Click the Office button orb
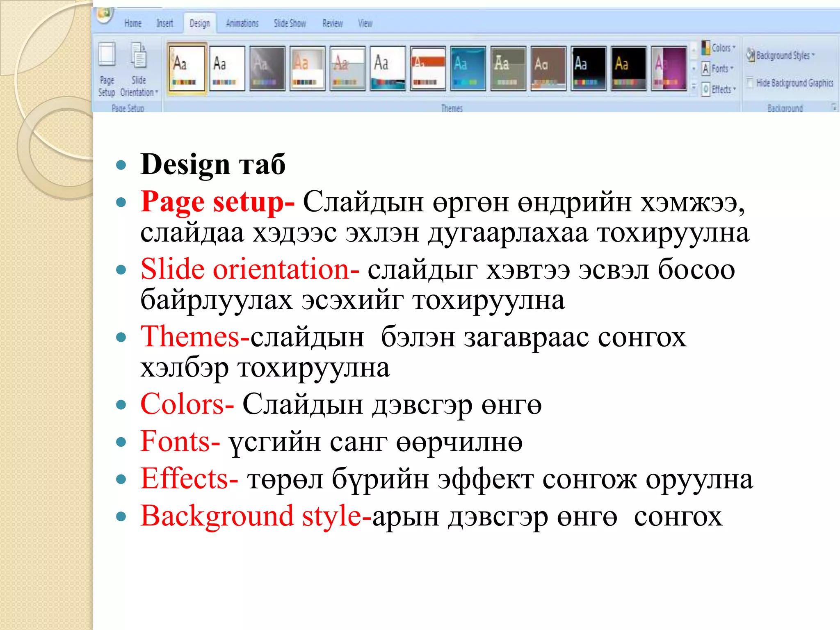The image size is (840, 630). (x=105, y=14)
